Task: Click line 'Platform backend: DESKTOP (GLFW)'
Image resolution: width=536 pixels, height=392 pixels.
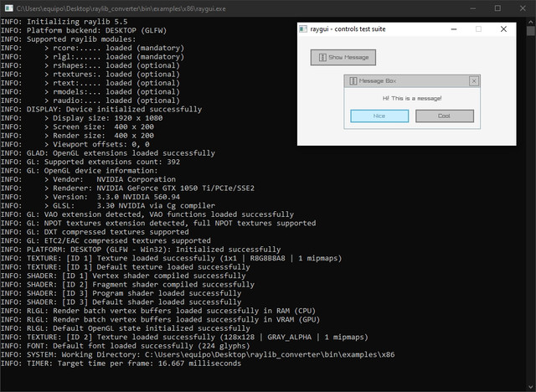Action: (84, 30)
